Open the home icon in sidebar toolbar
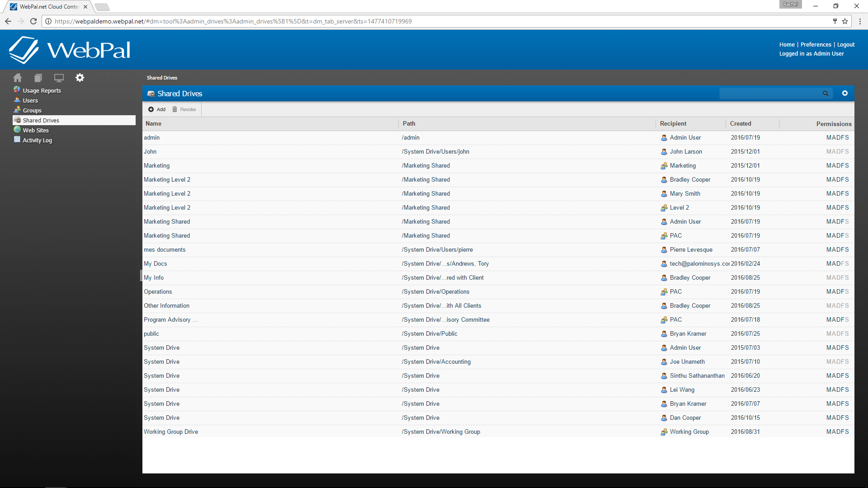The image size is (868, 488). [17, 78]
